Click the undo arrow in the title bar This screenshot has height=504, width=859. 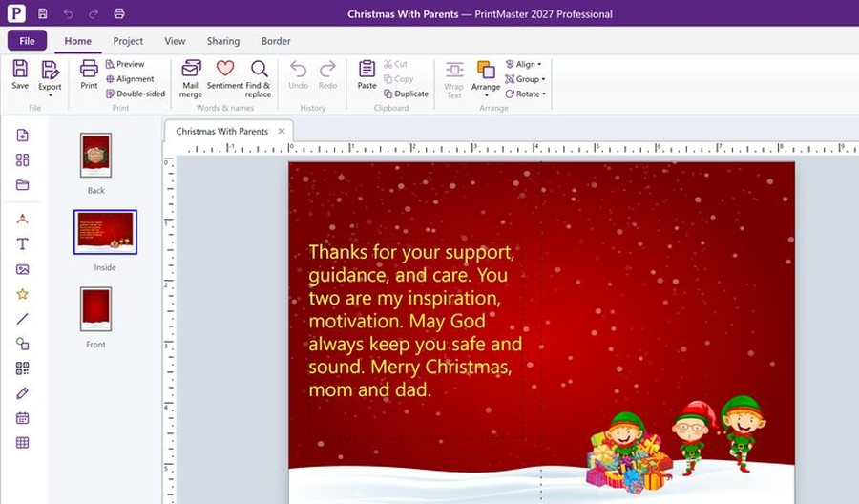[x=68, y=13]
